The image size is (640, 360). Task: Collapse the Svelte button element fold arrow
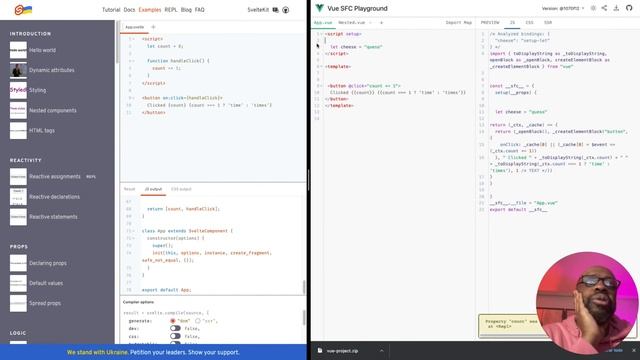(x=134, y=98)
